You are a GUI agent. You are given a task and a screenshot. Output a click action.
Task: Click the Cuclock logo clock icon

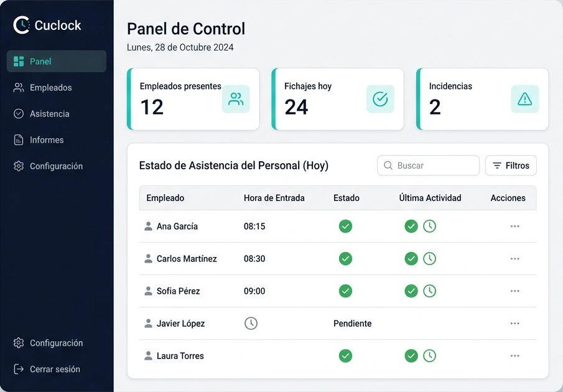(x=22, y=25)
